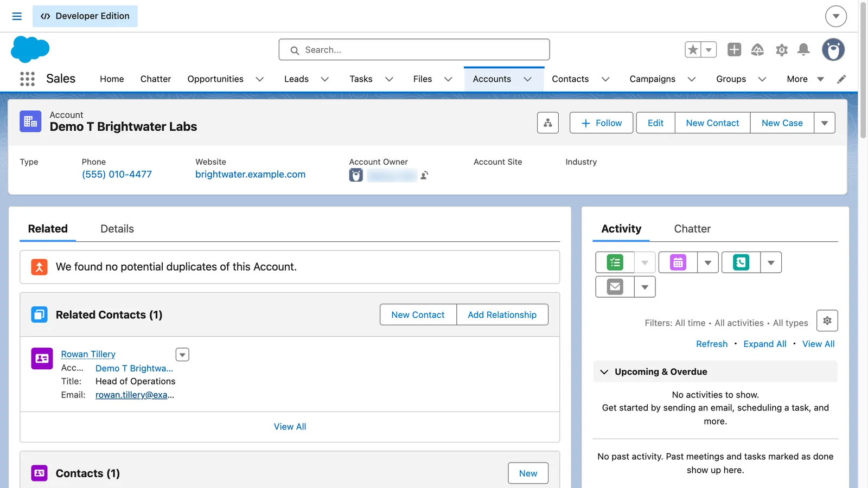Click the pencil to edit navigation items
This screenshot has height=488, width=868.
point(841,79)
